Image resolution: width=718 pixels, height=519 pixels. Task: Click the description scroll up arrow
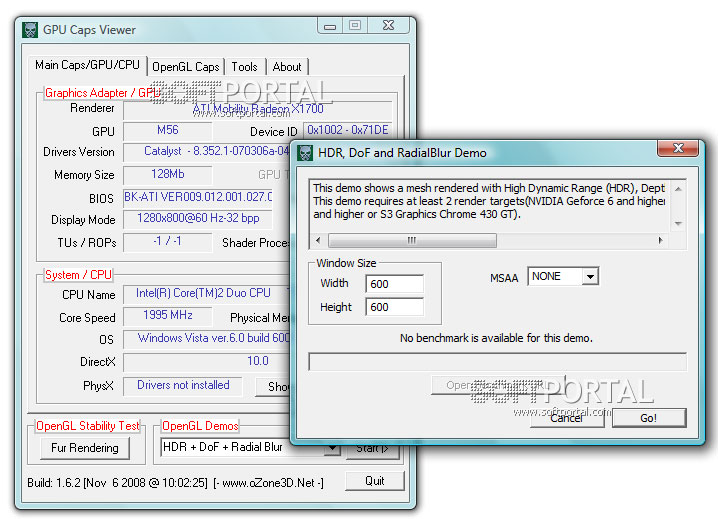tap(678, 189)
